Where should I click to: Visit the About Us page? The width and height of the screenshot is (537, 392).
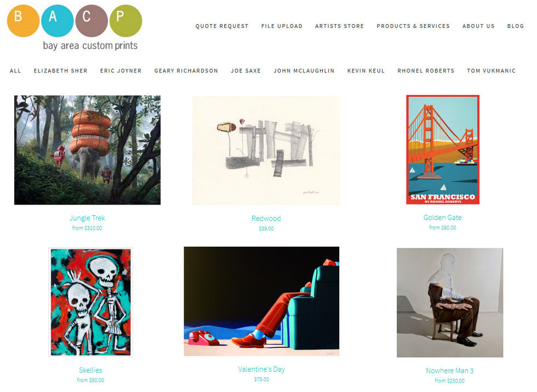coord(478,26)
